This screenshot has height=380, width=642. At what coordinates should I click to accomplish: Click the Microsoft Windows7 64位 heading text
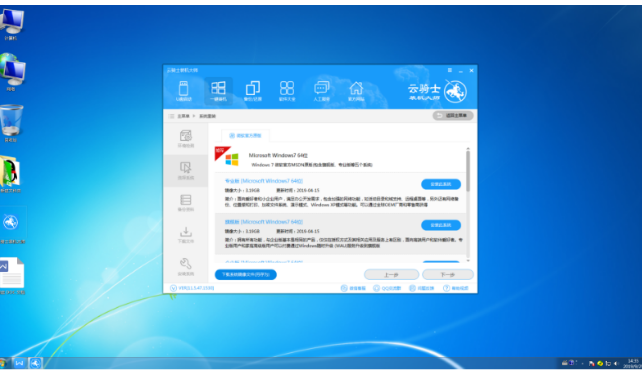click(x=278, y=156)
